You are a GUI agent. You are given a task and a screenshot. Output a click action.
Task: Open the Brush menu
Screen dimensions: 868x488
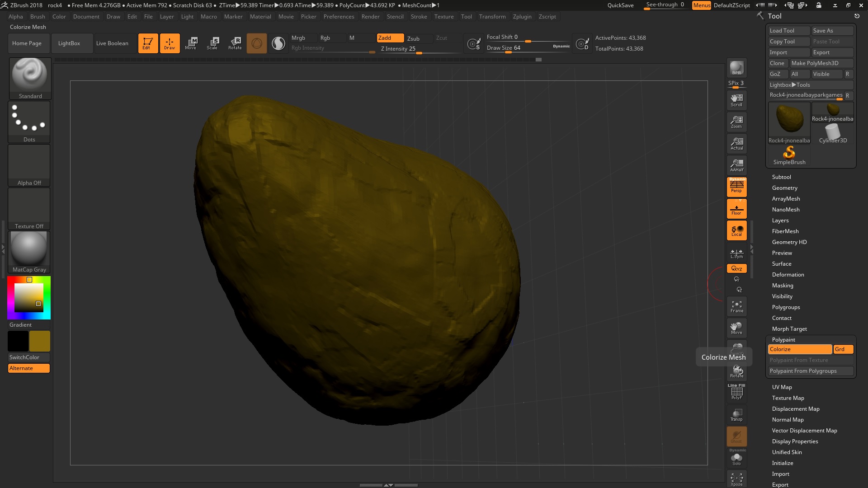coord(38,17)
